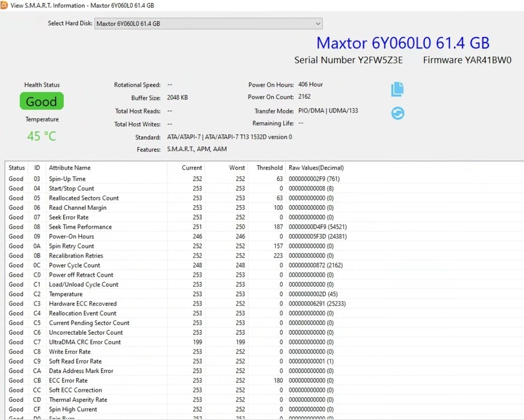Click the 45 °C temperature reading
Viewport: 524px width, 420px height.
coord(41,136)
